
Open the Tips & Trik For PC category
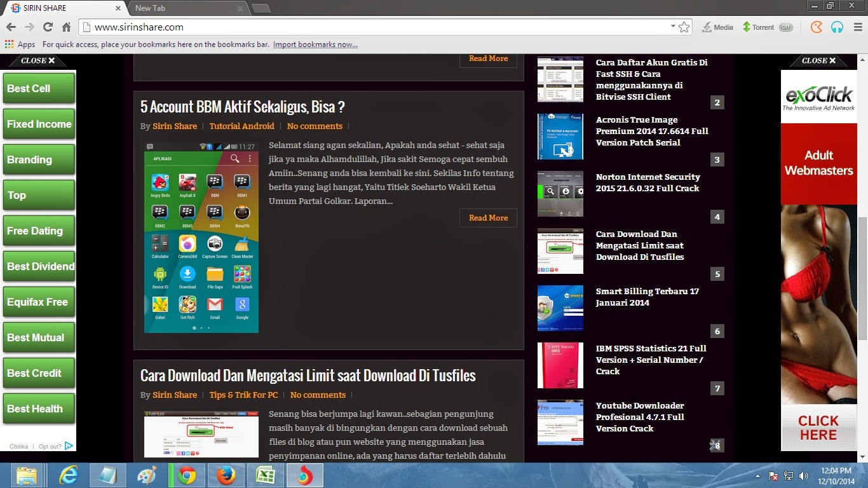pos(243,395)
